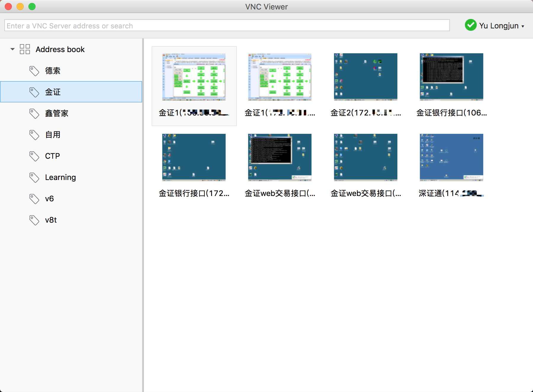Screen dimensions: 533x392
Task: Close the VNC Viewer window
Action: (8, 7)
